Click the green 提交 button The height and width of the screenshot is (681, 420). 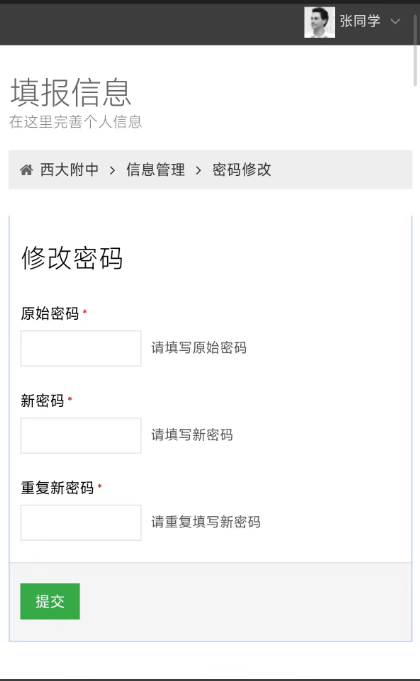tap(50, 601)
